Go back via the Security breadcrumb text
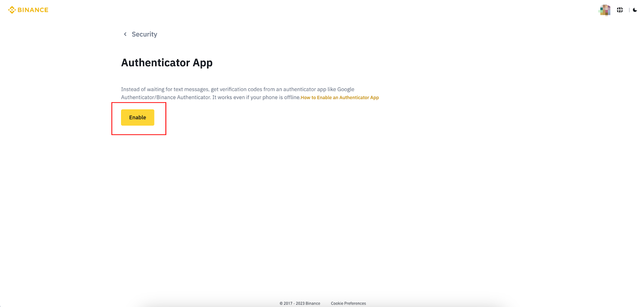The image size is (644, 307). (x=144, y=34)
